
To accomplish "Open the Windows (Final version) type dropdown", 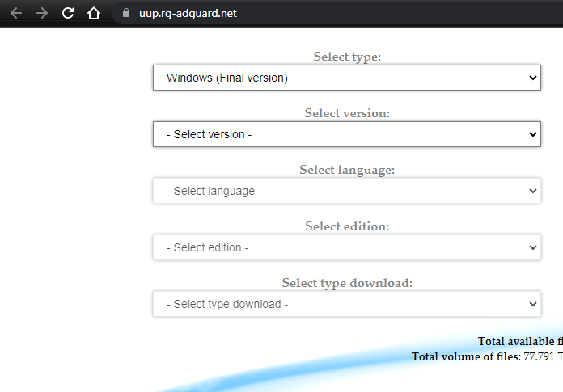I will [x=346, y=78].
